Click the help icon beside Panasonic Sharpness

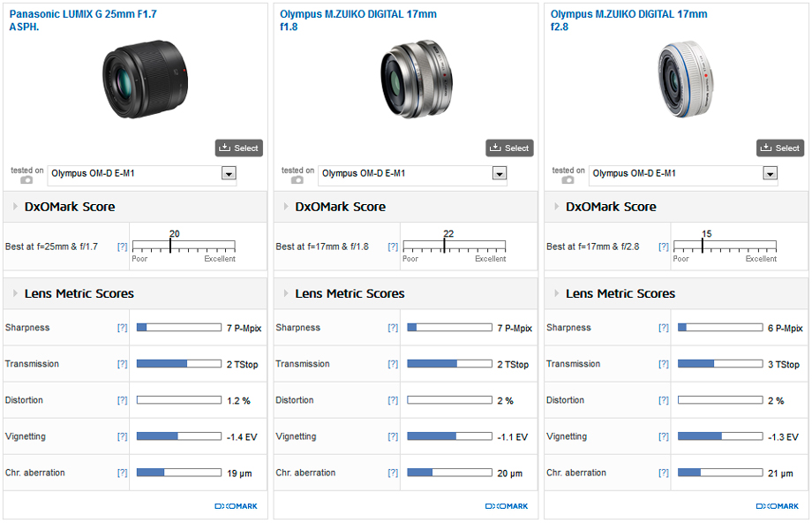click(x=122, y=328)
